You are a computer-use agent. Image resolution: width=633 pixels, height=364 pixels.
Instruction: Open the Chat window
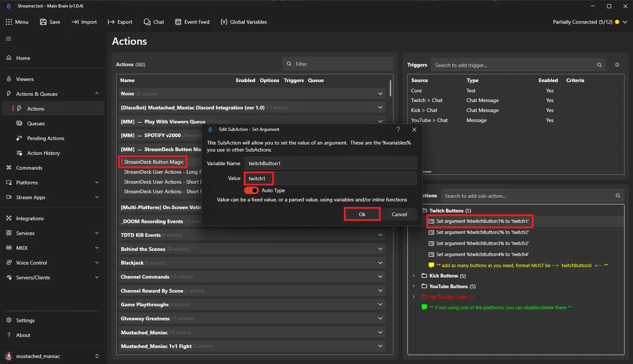tap(154, 22)
